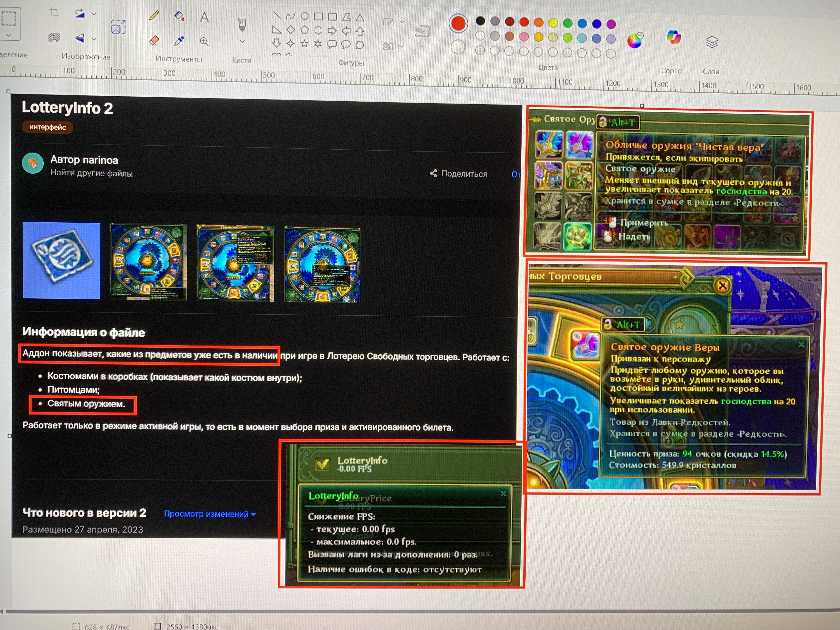This screenshot has height=630, width=840.
Task: Open the selection options dropdown chevron
Action: [x=8, y=35]
